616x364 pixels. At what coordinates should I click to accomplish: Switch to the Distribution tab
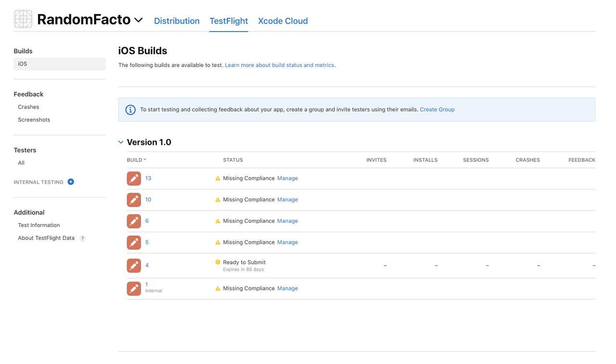coord(177,21)
